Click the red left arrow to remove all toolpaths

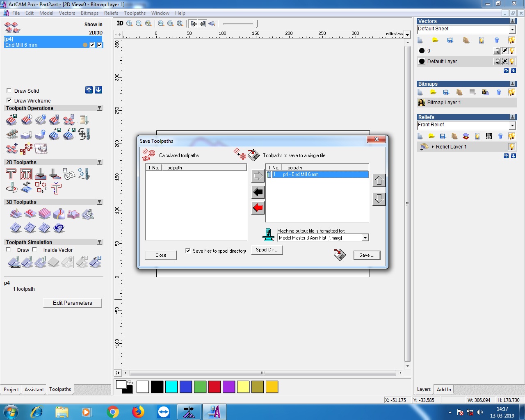(258, 208)
